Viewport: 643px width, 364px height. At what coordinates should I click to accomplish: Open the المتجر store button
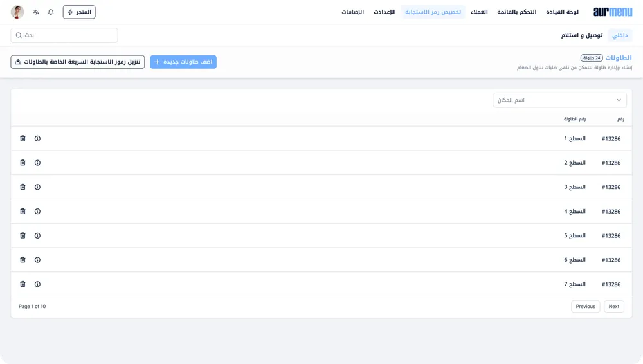79,12
